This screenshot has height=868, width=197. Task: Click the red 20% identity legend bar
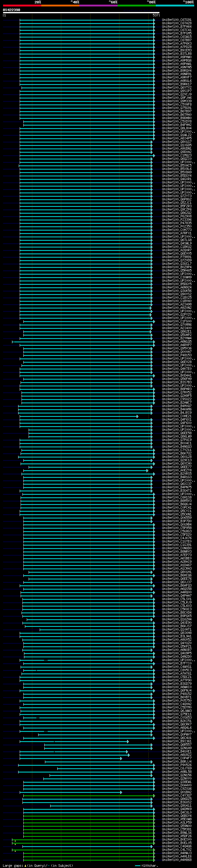tap(22, 6)
